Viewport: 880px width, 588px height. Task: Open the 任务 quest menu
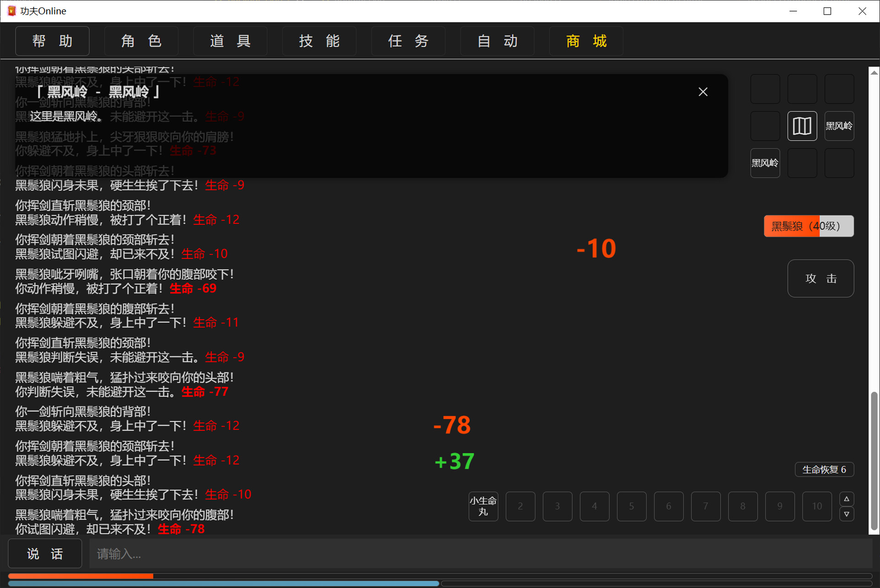pos(408,41)
